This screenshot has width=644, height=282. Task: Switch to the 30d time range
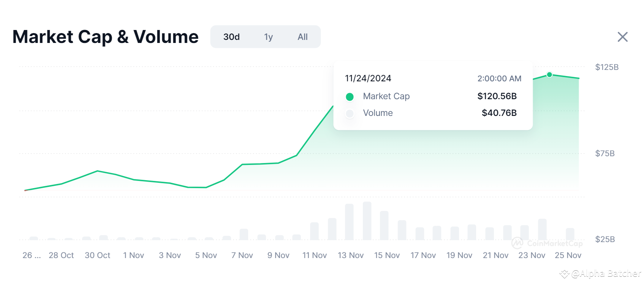(231, 37)
